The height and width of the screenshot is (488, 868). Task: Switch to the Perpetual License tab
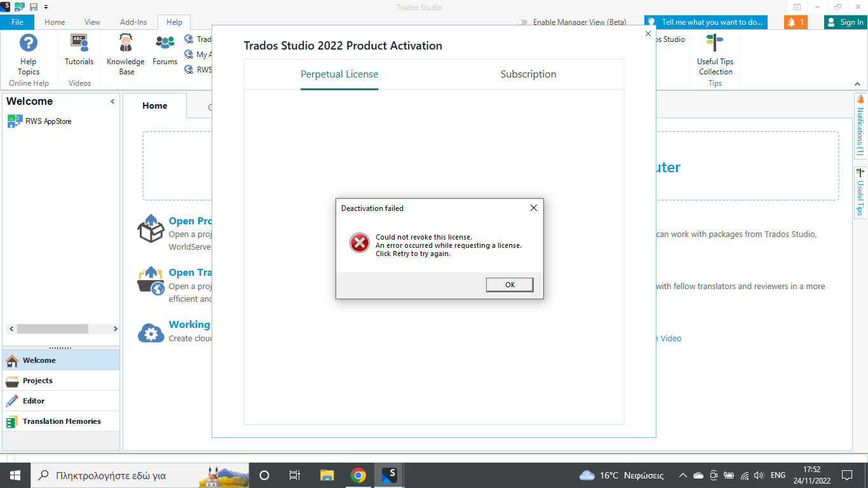pyautogui.click(x=339, y=74)
